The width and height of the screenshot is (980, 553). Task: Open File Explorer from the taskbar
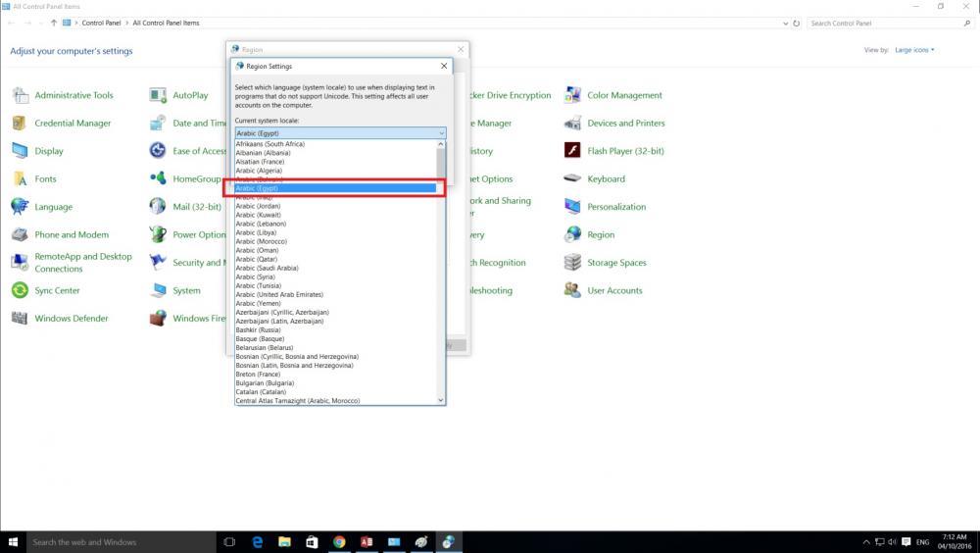(284, 542)
